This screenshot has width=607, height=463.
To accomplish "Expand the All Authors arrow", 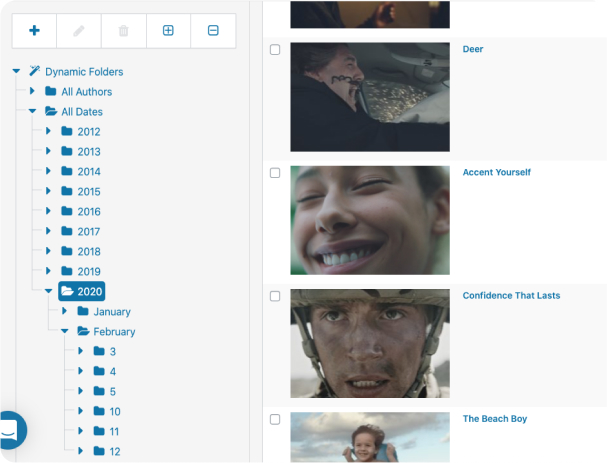I will pyautogui.click(x=33, y=91).
